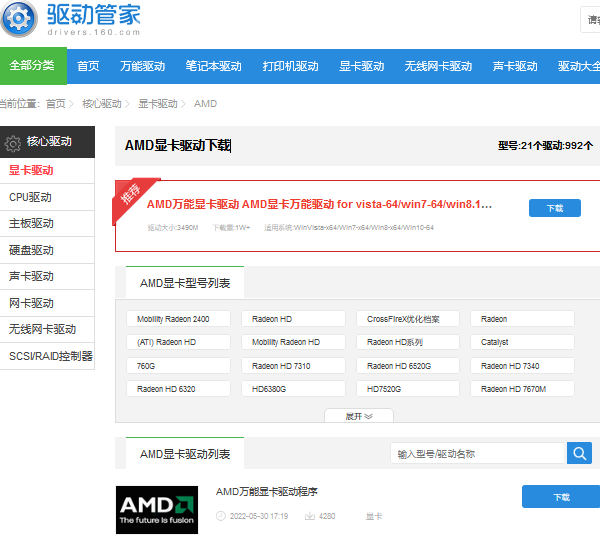Choose HD6380G model
600x539 pixels.
pos(293,389)
